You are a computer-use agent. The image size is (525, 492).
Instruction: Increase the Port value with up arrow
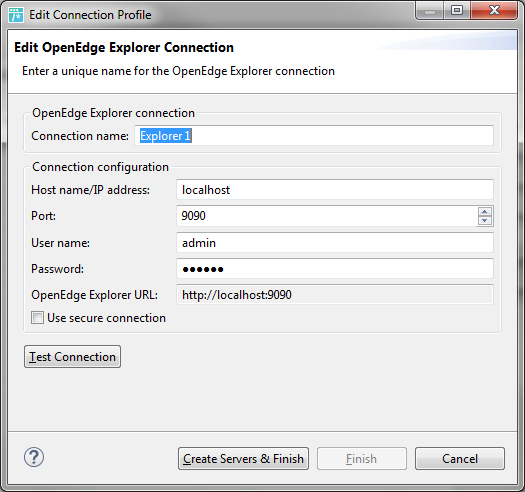click(484, 212)
